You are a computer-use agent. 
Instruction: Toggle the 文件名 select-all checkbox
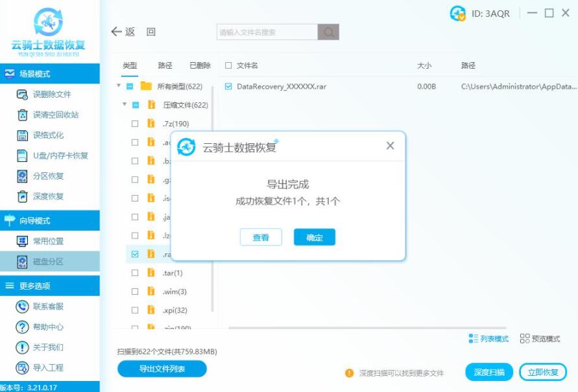coord(228,65)
